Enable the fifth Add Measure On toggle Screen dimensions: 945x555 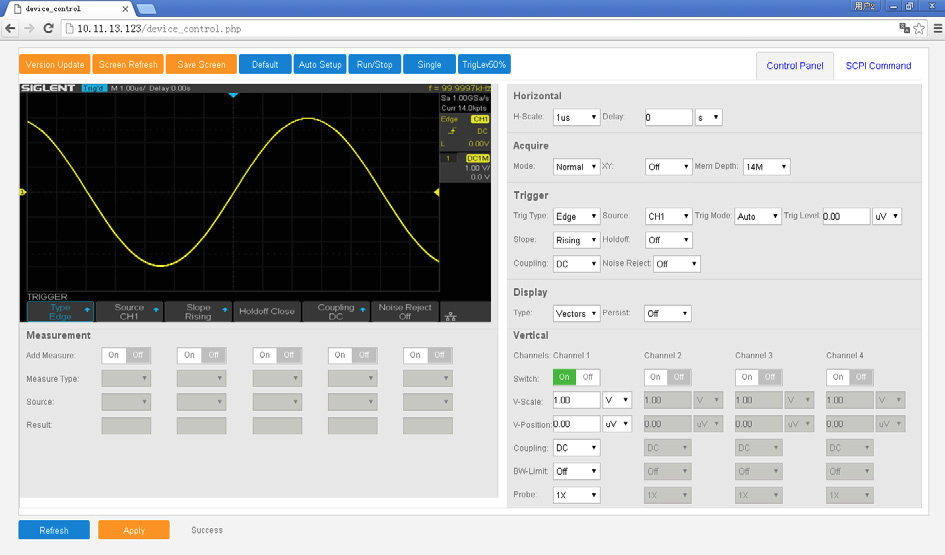point(415,356)
